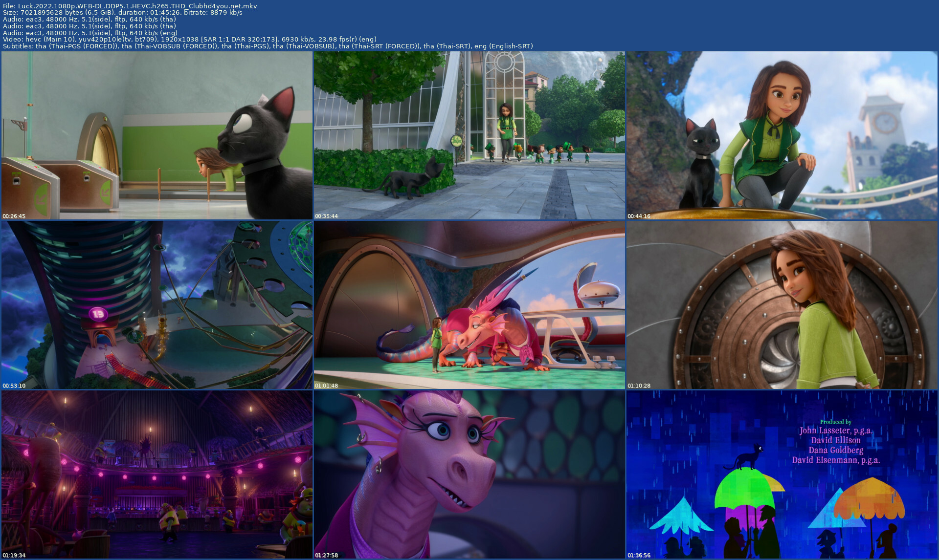Click the thumbnail timestamped 01:01:48
This screenshot has height=560, width=939.
(469, 305)
